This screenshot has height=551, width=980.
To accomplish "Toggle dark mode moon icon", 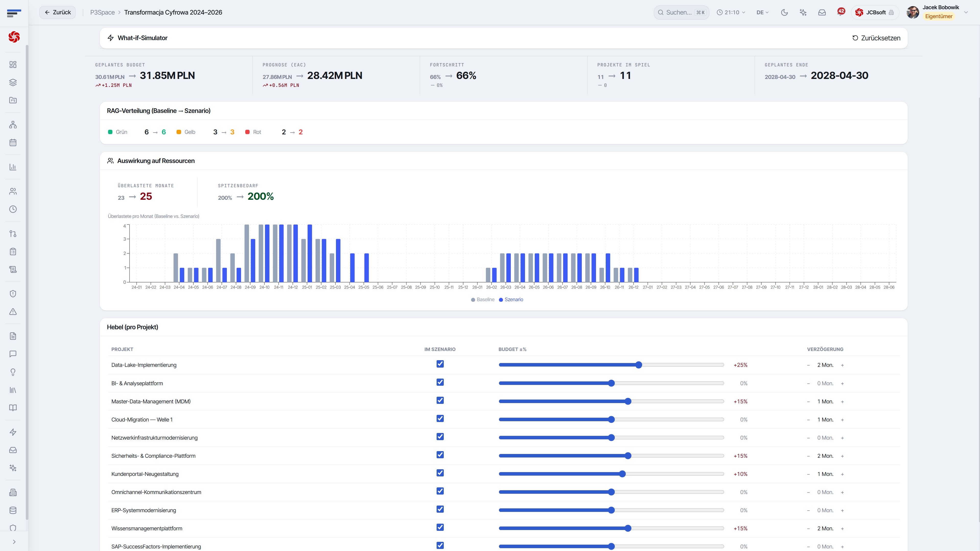I will [x=784, y=13].
